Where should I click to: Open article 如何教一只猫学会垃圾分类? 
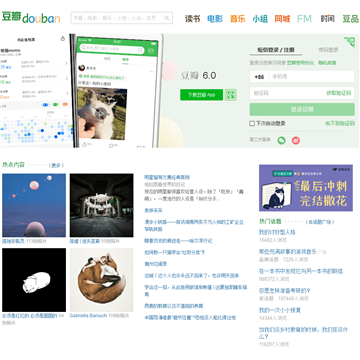coord(174,252)
